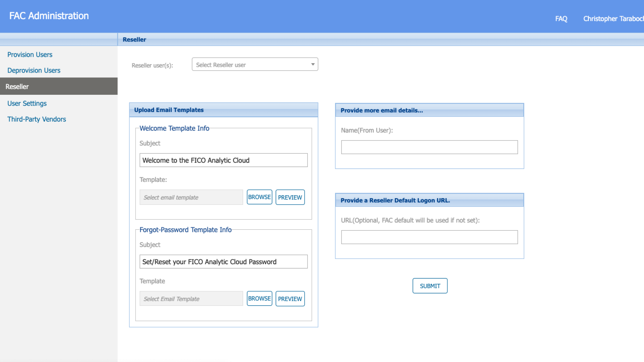Click the Reseller dropdown arrow

click(x=313, y=64)
